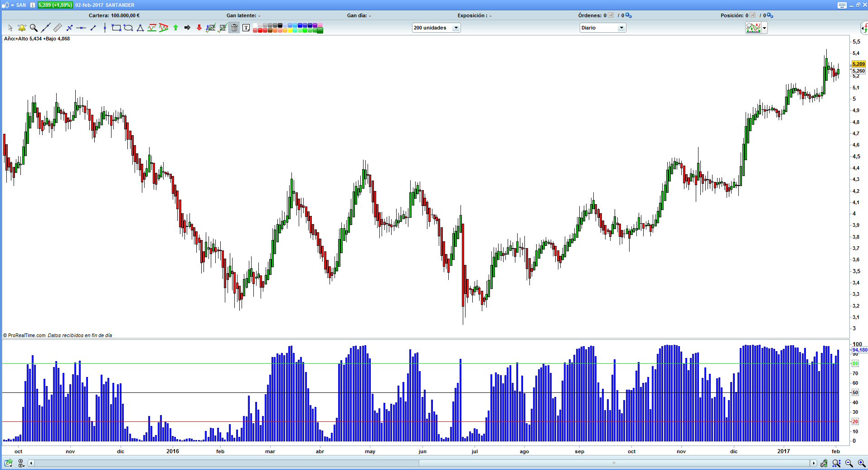Viewport: 868px width, 470px height.
Task: Click the Año:+Alto 5,434 +Bajo 4,868 label
Action: (x=37, y=39)
